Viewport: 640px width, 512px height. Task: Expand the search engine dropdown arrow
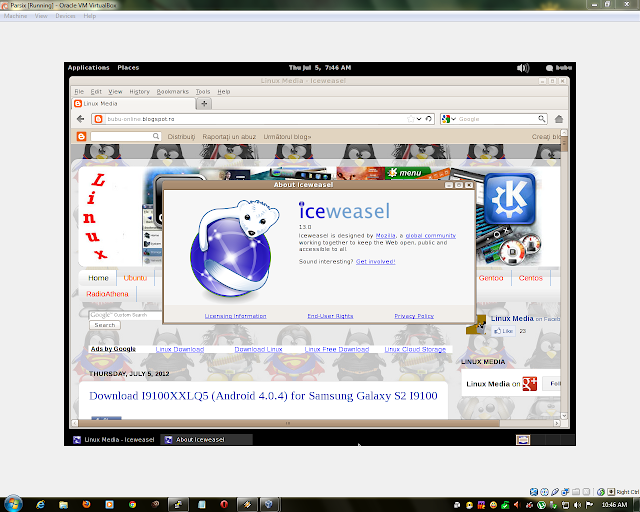coord(453,119)
